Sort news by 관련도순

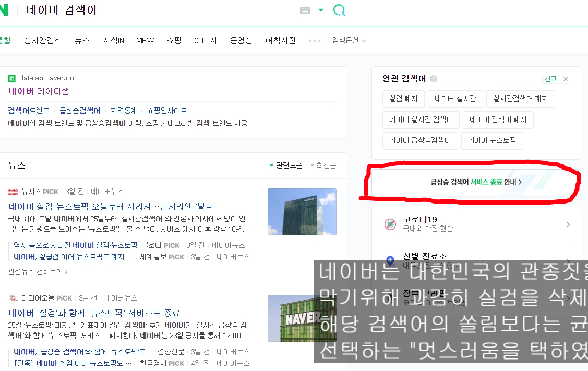coord(286,165)
